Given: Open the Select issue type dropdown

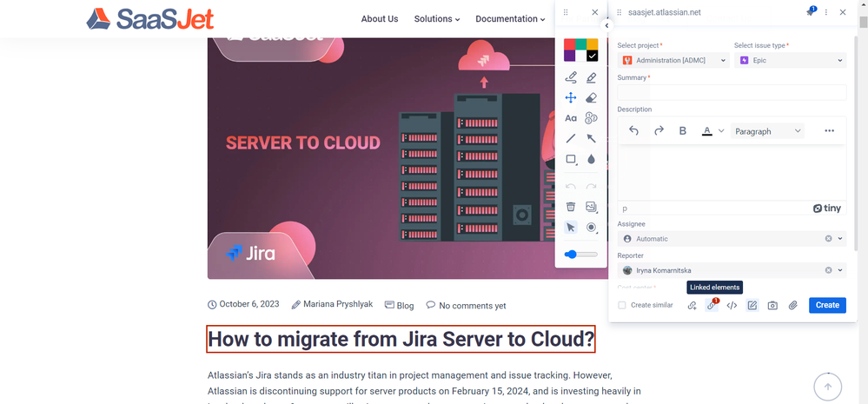Looking at the screenshot, I should [790, 60].
